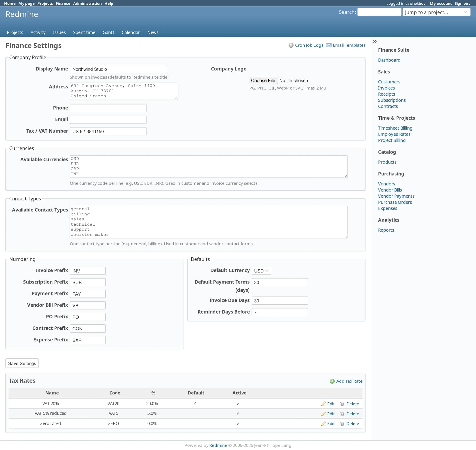This screenshot has height=450, width=476.
Task: Open Subscriptions in the sidebar
Action: click(x=392, y=100)
